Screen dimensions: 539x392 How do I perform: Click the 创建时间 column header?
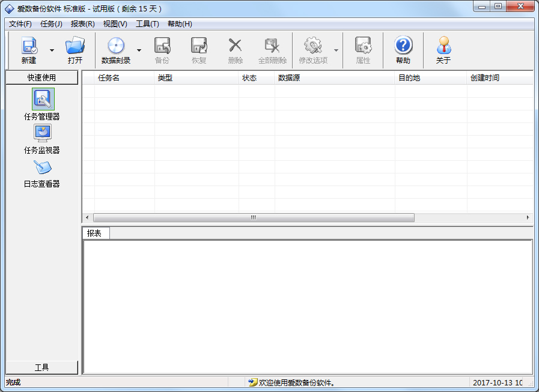tap(484, 78)
